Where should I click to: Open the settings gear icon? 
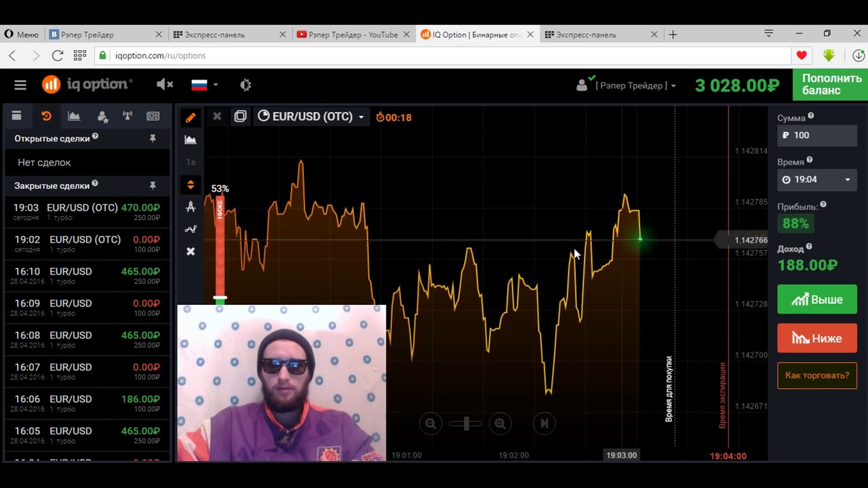coord(245,85)
